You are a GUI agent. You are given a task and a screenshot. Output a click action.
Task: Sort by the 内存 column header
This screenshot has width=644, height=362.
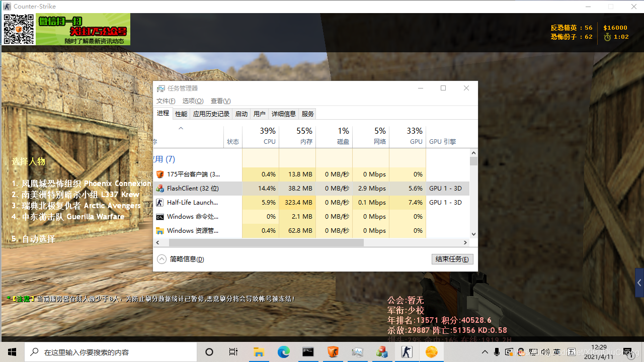point(297,136)
